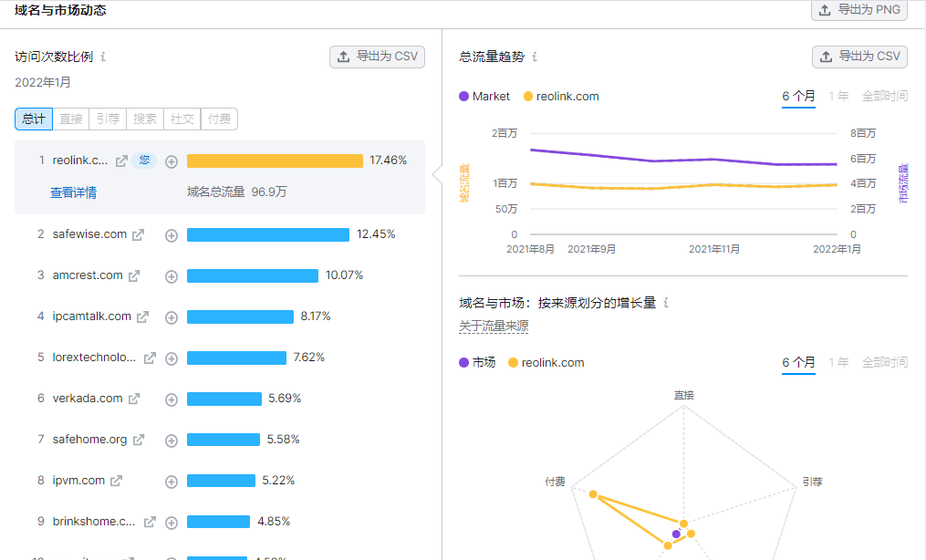
Task: Open verkada.com external link icon
Action: coord(134,399)
